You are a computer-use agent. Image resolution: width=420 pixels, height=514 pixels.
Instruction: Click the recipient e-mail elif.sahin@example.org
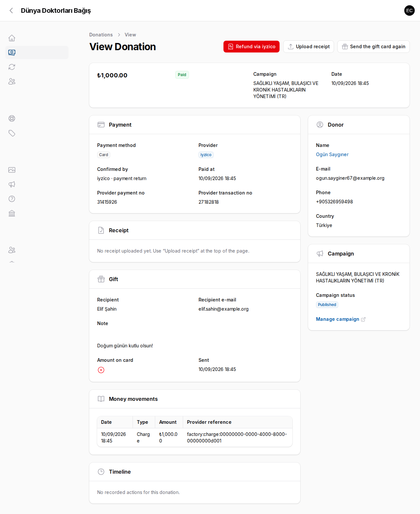(223, 309)
